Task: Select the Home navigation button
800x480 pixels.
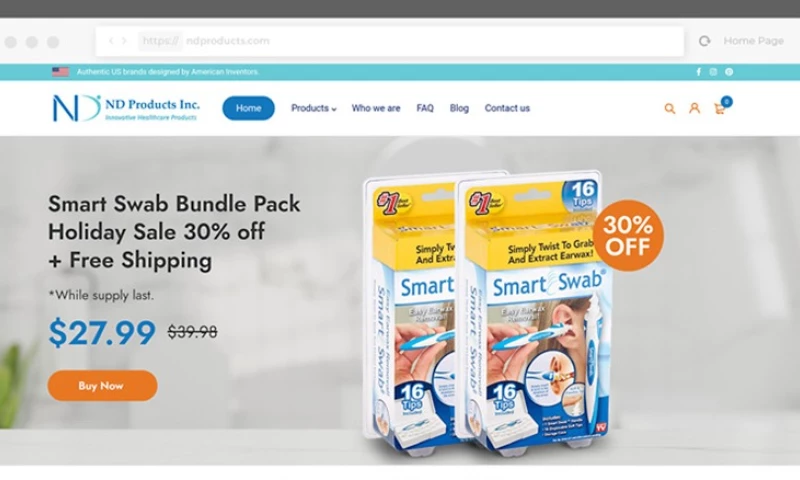Action: pyautogui.click(x=248, y=108)
